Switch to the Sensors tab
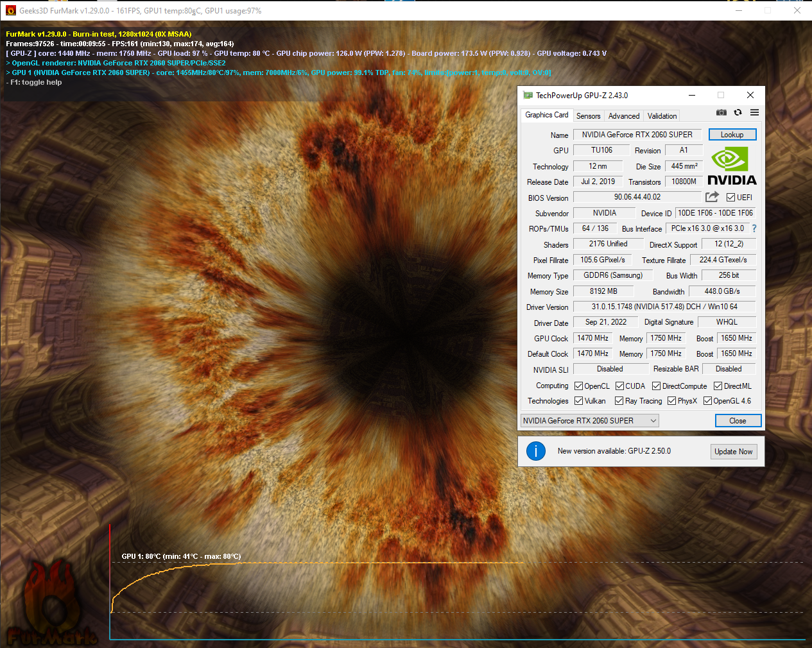The height and width of the screenshot is (648, 812). pyautogui.click(x=588, y=116)
